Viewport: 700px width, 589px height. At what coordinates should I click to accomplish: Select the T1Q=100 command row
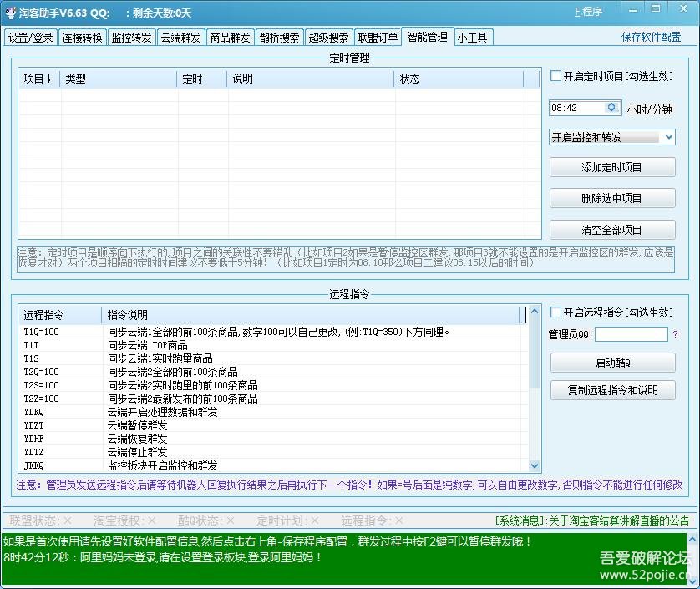(273, 332)
